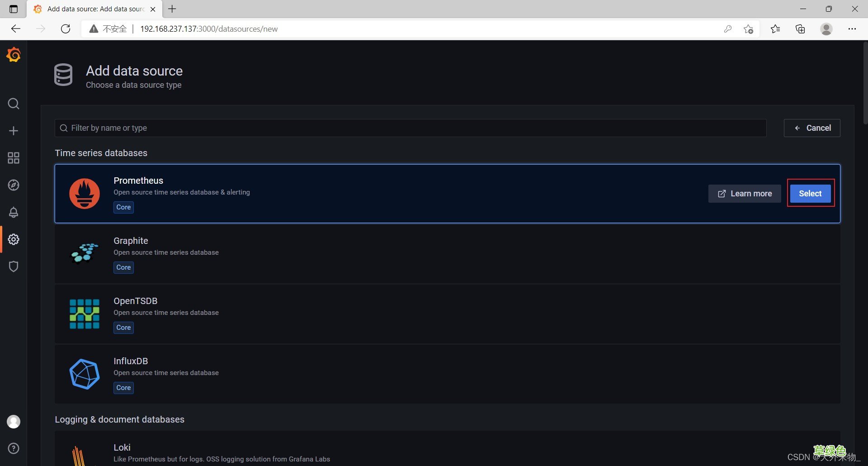
Task: Open the Explore compass icon
Action: click(x=14, y=185)
